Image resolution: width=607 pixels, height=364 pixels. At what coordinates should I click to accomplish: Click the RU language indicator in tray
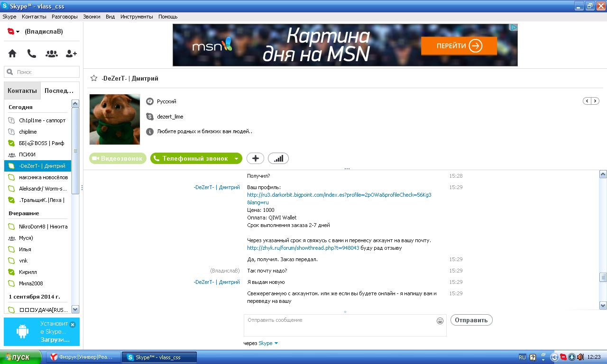522,357
